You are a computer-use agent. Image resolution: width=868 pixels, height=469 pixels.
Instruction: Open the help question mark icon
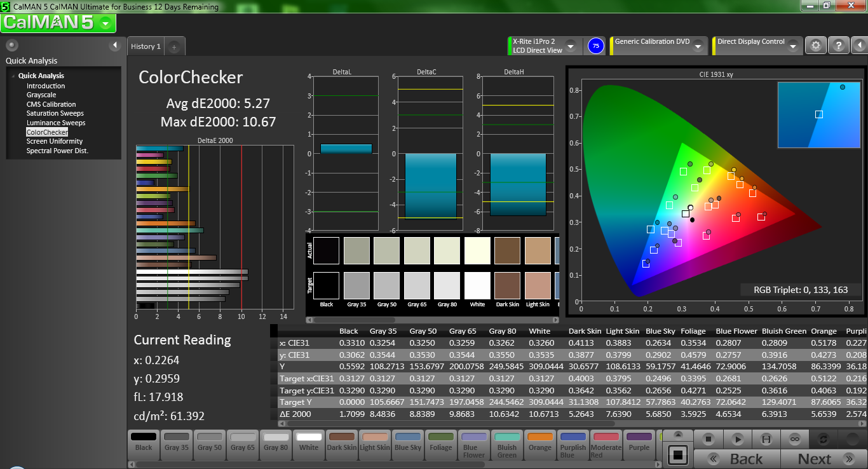click(838, 46)
